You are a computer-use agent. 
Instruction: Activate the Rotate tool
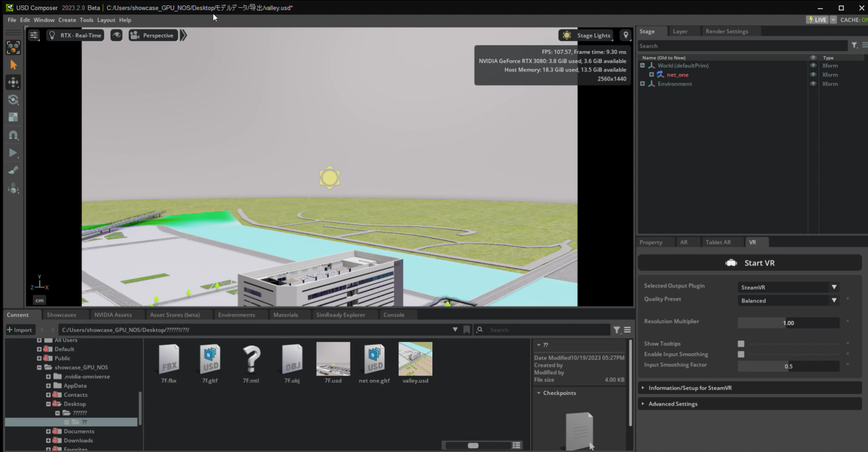pyautogui.click(x=13, y=100)
